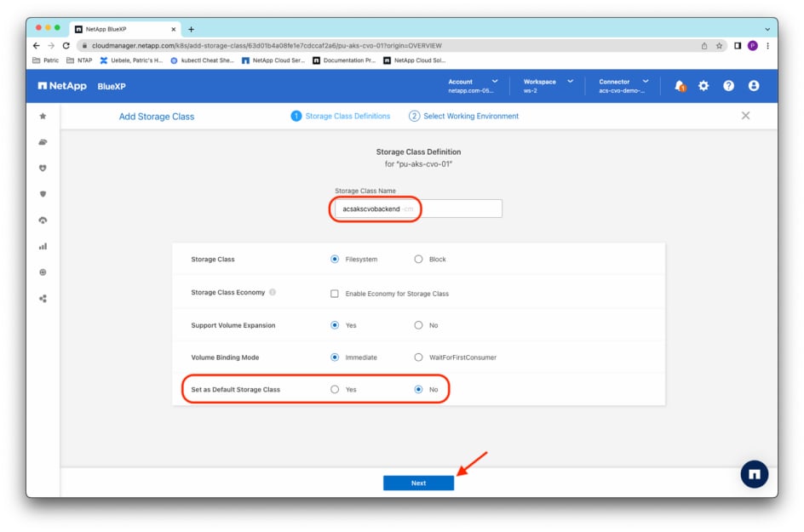Click the Storage Class Name input field
Viewport: 804px width, 532px height.
[x=418, y=209]
